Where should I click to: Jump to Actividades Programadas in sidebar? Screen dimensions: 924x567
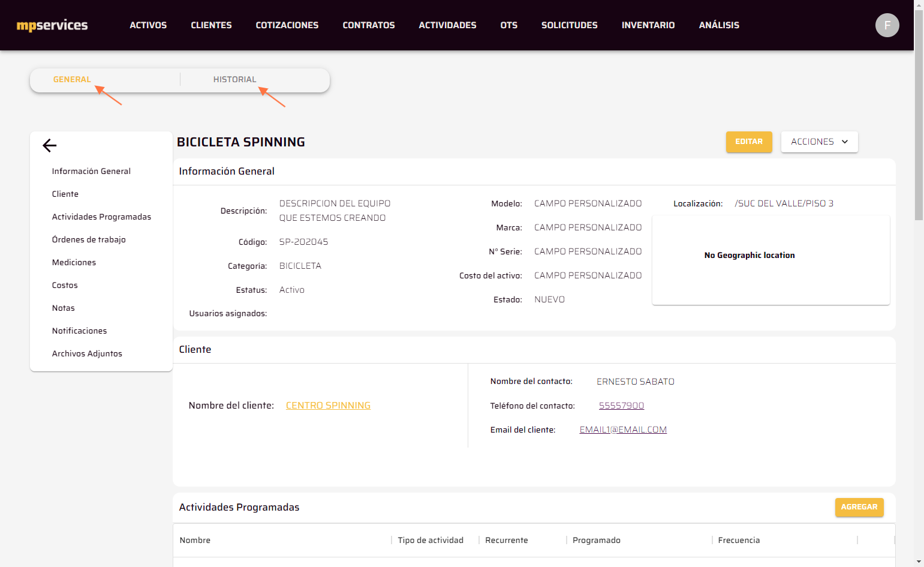[101, 217]
